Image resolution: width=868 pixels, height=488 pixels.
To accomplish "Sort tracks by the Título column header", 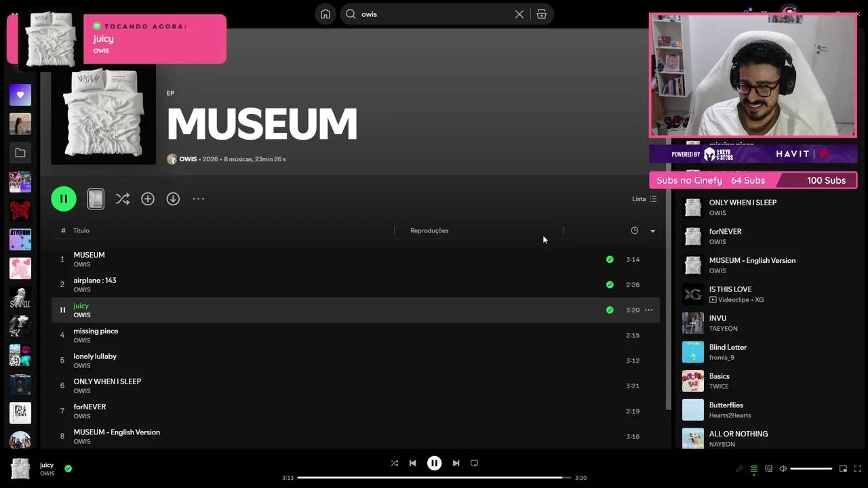I will 81,230.
